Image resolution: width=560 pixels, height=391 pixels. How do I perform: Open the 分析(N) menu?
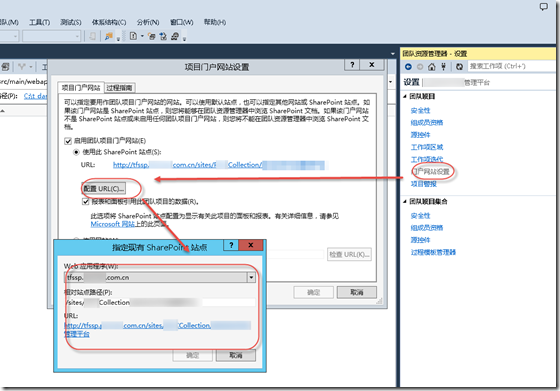(x=148, y=22)
